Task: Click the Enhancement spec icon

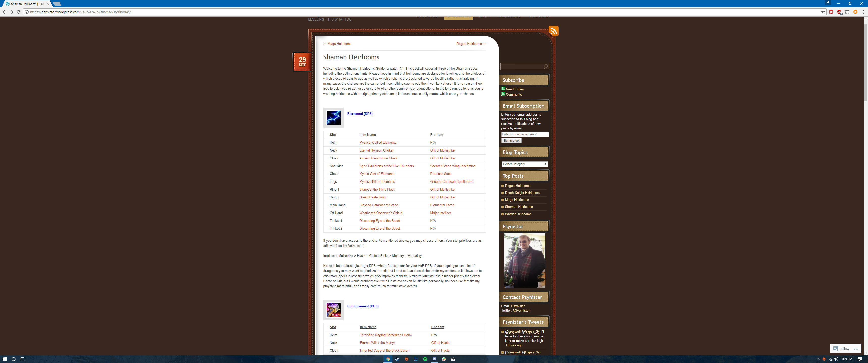Action: pyautogui.click(x=333, y=310)
